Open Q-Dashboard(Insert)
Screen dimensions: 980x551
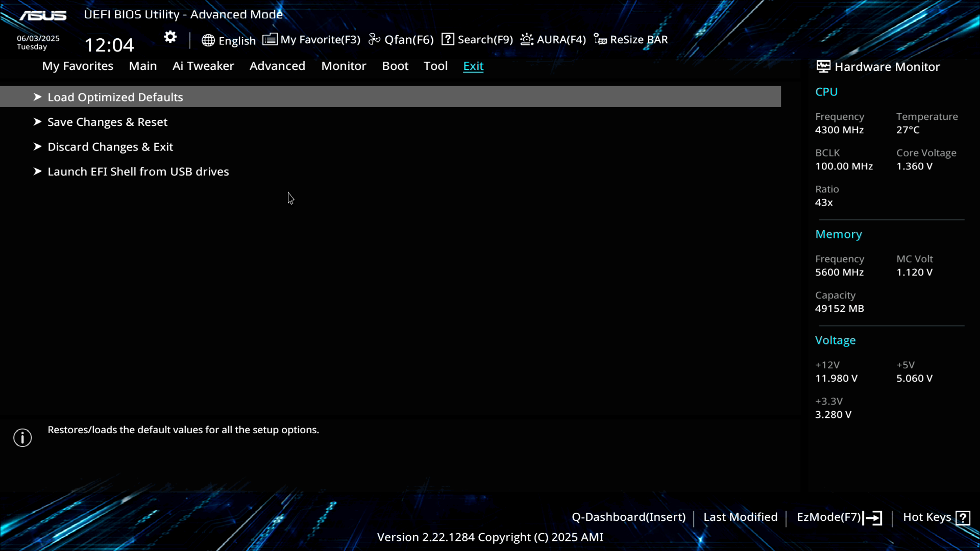[x=628, y=517]
